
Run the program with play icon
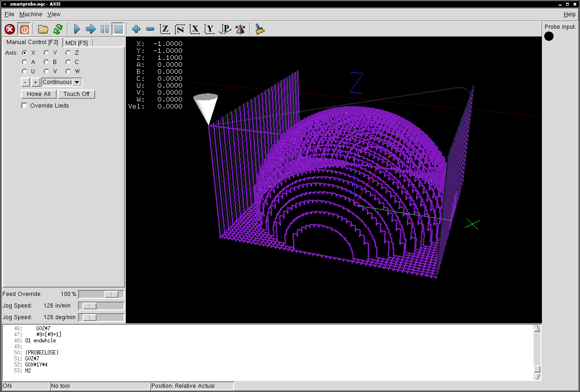77,29
